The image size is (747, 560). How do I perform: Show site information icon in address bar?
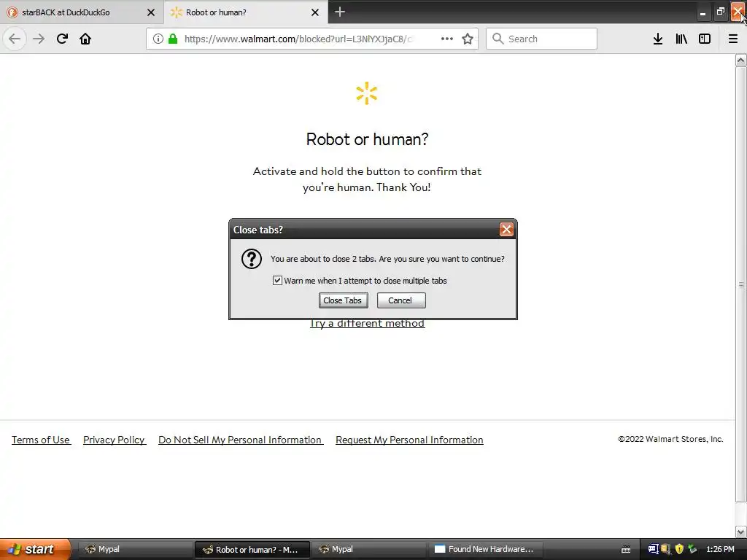pos(158,39)
